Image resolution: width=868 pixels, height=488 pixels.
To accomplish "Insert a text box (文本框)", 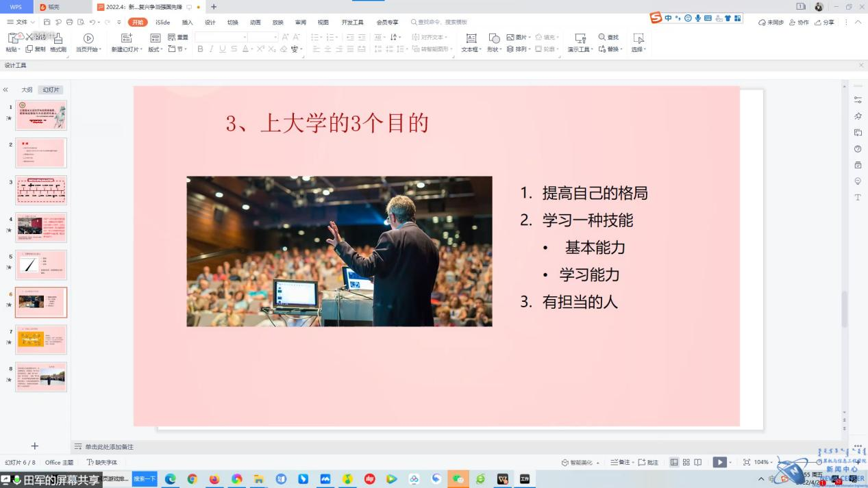I will 471,42.
